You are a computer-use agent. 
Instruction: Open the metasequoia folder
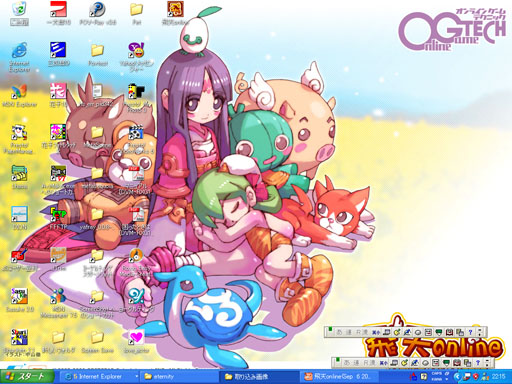click(97, 178)
